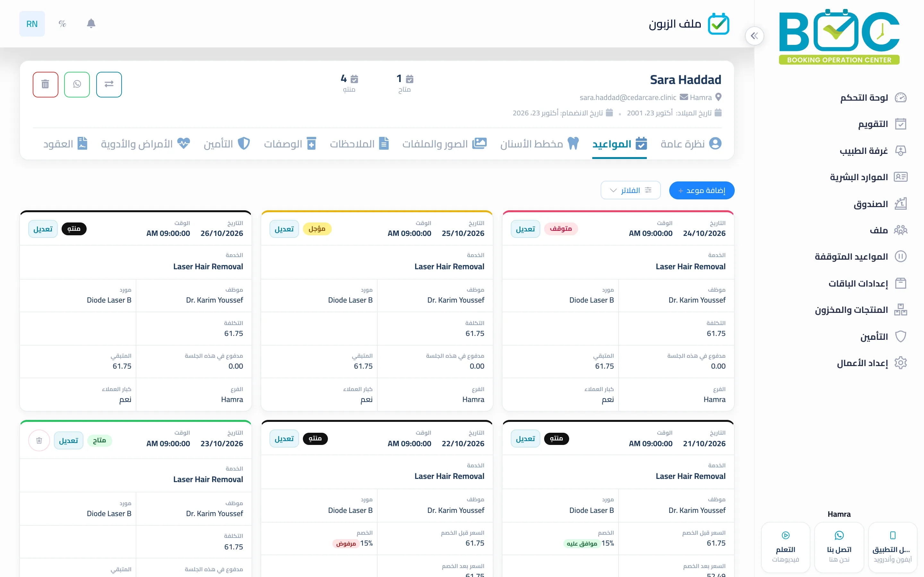Open the اتصل بنا WhatsApp support card
924x577 pixels.
(x=839, y=547)
